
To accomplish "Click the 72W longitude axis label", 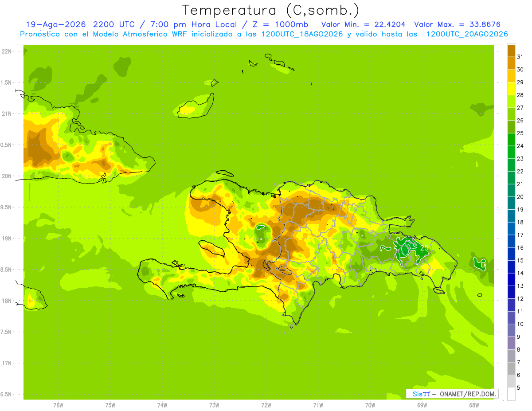I will coord(266,405).
